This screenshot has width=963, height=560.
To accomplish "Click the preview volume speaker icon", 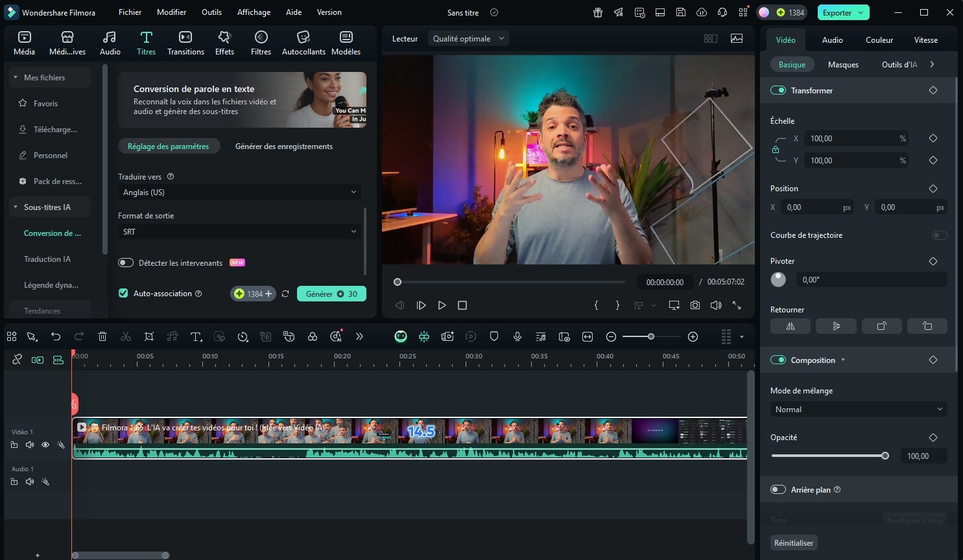I will coord(716,305).
